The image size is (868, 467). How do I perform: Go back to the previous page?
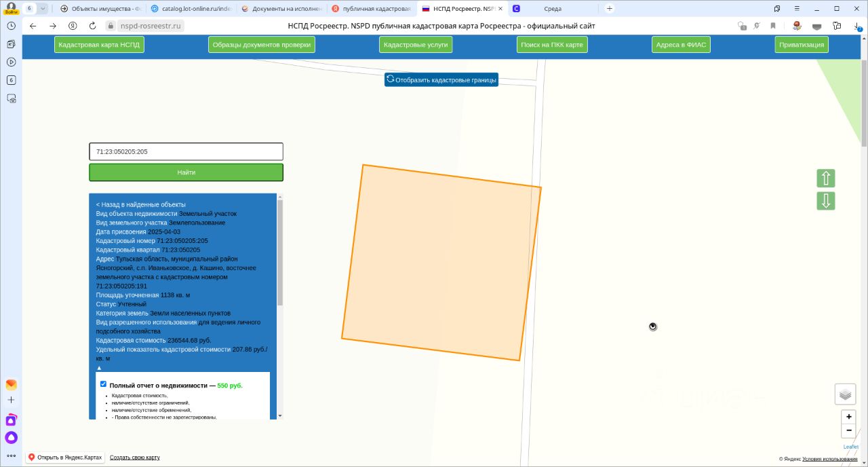point(33,26)
